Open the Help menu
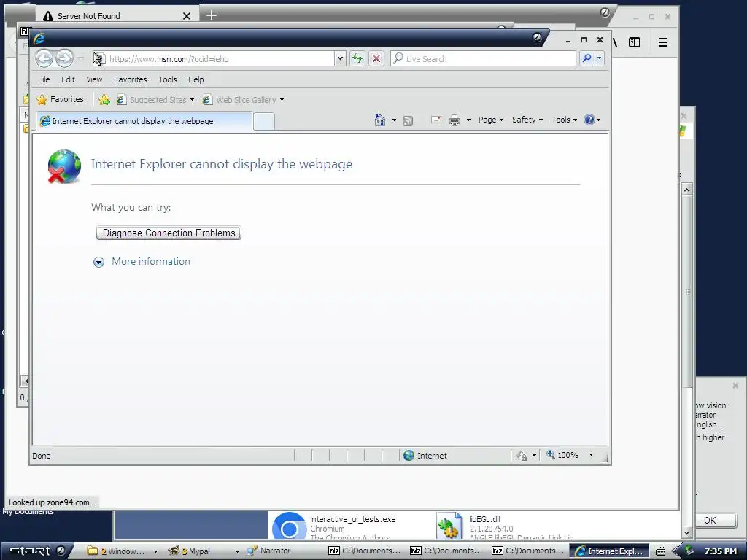This screenshot has width=747, height=560. tap(196, 79)
